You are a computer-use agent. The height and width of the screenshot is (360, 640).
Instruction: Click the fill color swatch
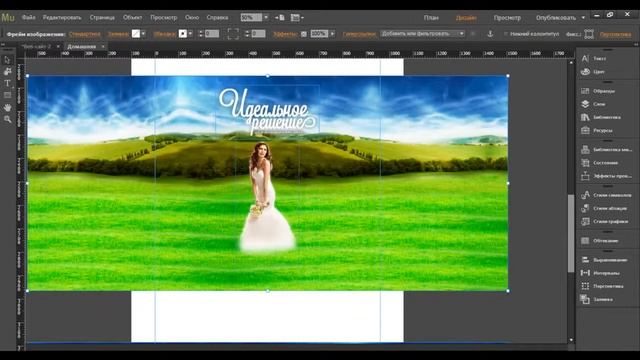[x=136, y=34]
